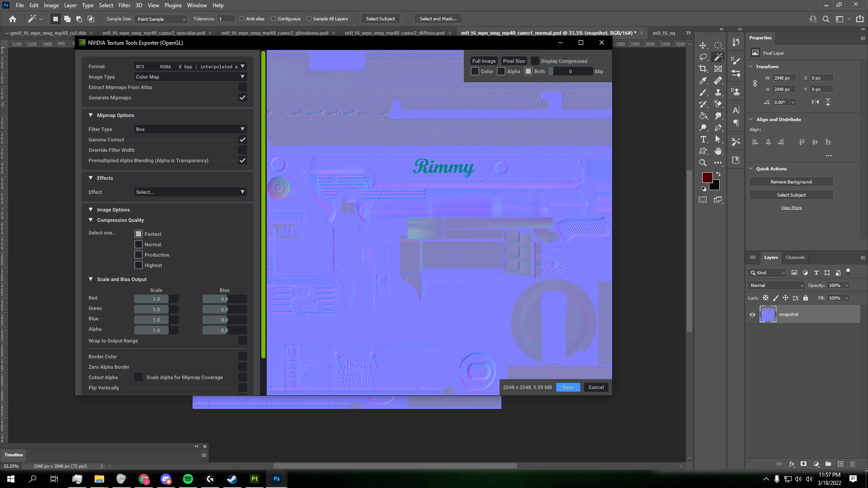868x488 pixels.
Task: Switch to camo2_specular.psd document tab
Action: [153, 33]
